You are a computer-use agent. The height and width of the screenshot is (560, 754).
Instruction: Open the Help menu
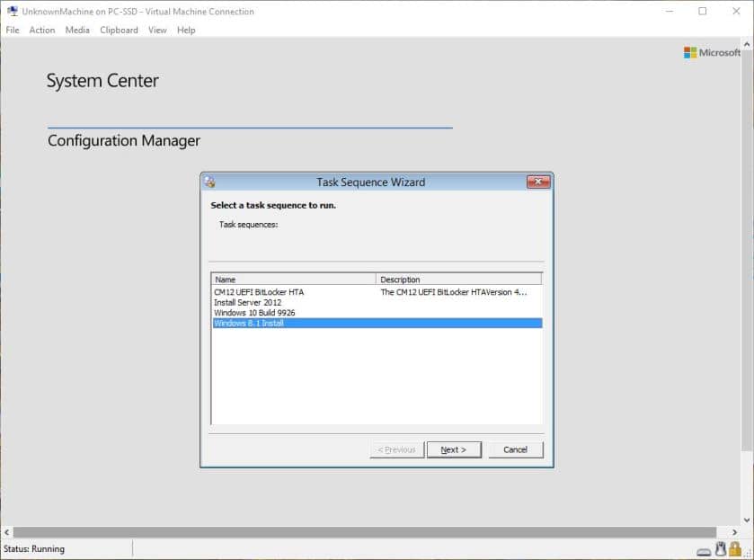tap(186, 30)
